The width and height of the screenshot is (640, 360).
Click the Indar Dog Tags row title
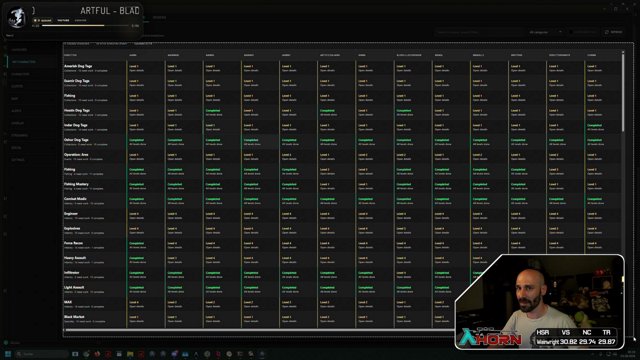point(76,125)
